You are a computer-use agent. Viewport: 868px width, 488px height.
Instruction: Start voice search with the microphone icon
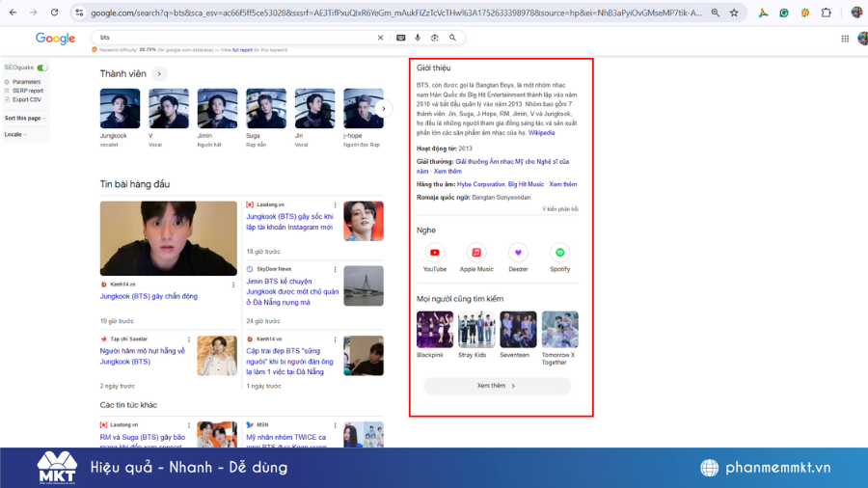418,38
